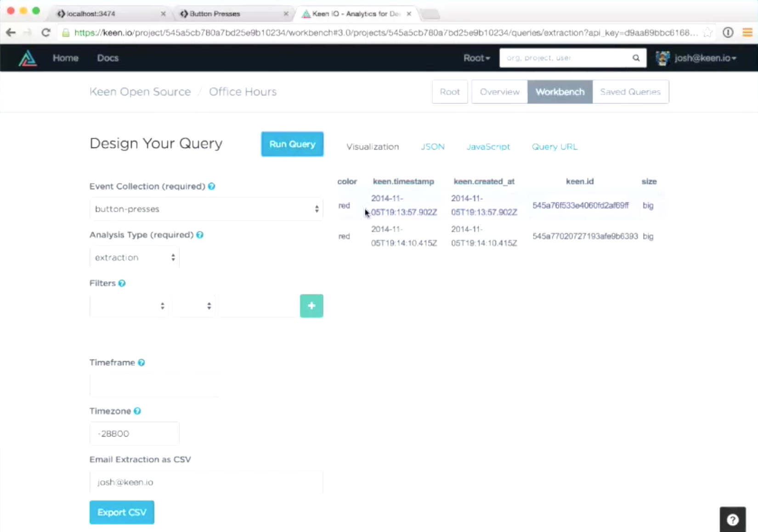The image size is (758, 532).
Task: Select the Root project button
Action: coord(450,92)
